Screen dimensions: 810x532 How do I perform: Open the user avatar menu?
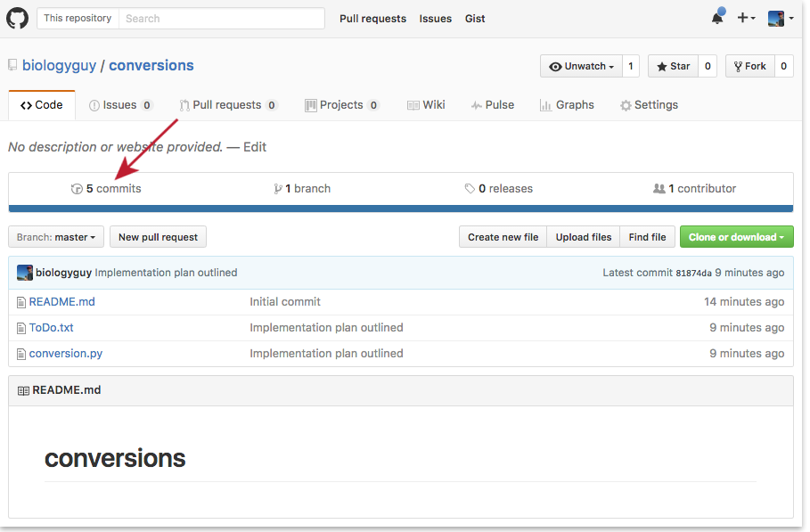(780, 18)
